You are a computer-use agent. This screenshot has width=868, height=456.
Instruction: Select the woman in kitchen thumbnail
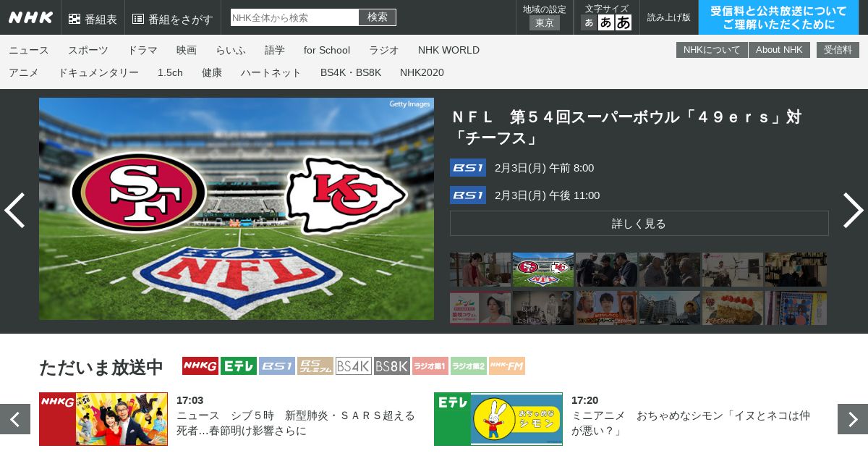coord(480,269)
